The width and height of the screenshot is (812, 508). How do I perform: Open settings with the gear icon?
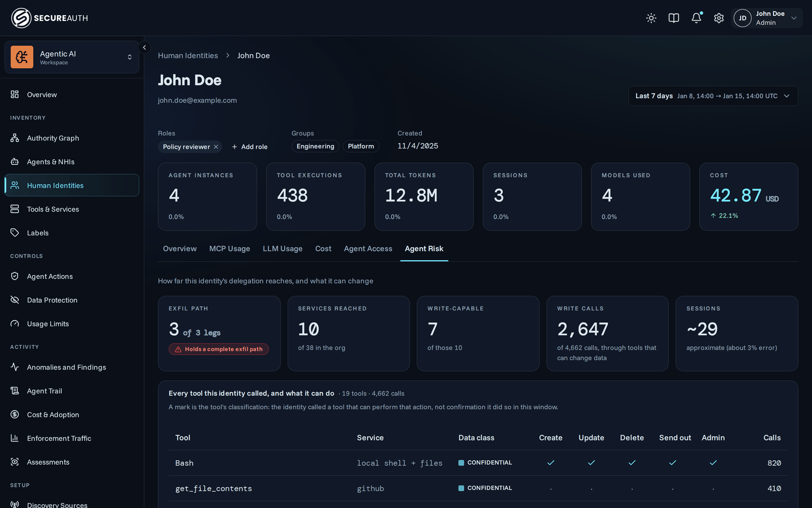pyautogui.click(x=719, y=18)
